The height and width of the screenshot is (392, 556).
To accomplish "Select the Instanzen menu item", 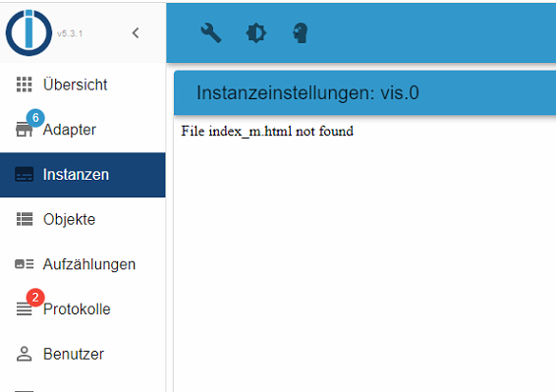I will (x=83, y=175).
